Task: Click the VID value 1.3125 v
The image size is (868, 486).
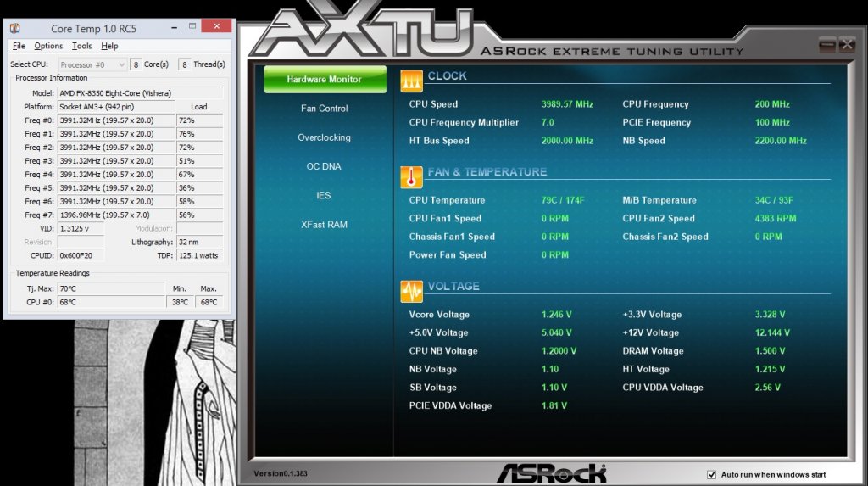Action: (81, 228)
